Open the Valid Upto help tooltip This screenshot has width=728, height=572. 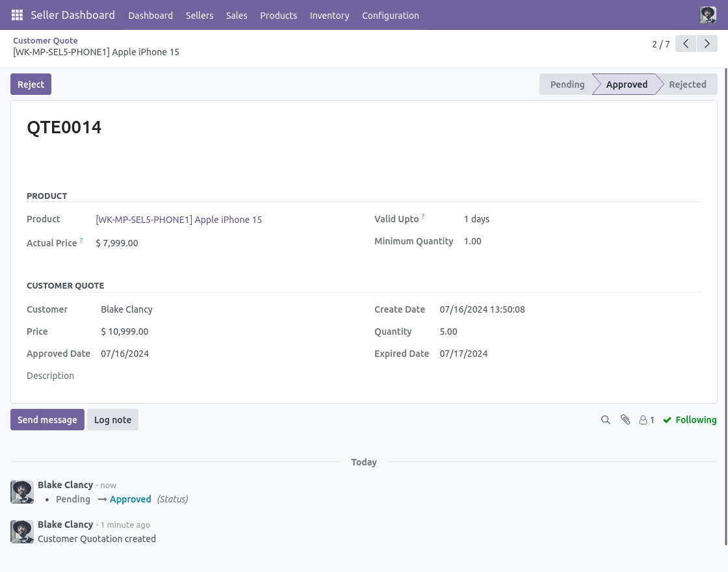422,216
